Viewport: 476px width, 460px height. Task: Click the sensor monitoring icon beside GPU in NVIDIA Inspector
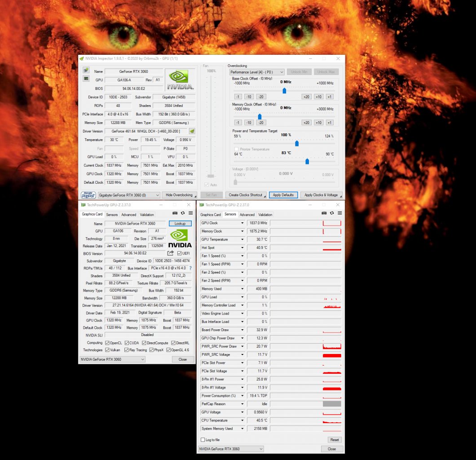(86, 79)
